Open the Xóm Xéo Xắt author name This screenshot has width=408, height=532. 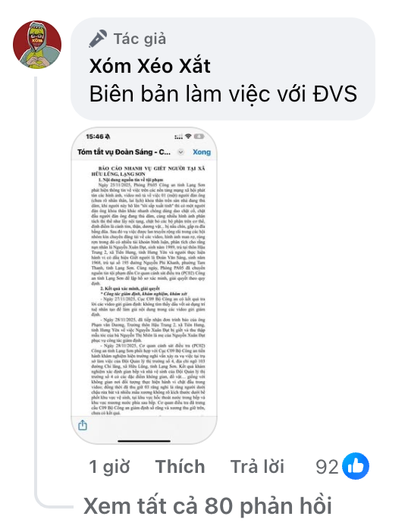[x=149, y=65]
